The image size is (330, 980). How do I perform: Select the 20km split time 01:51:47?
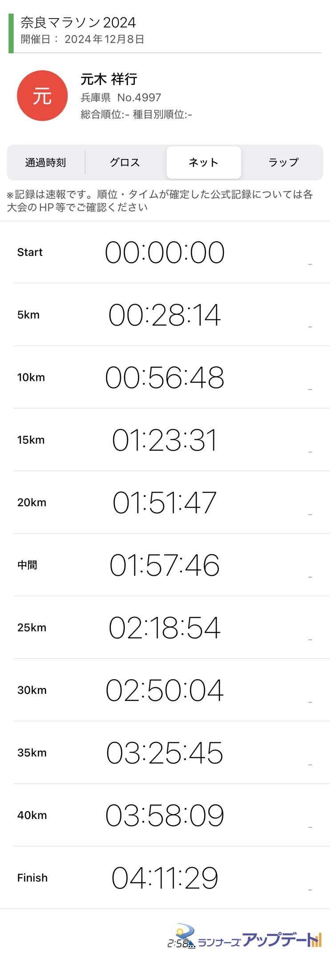(165, 503)
